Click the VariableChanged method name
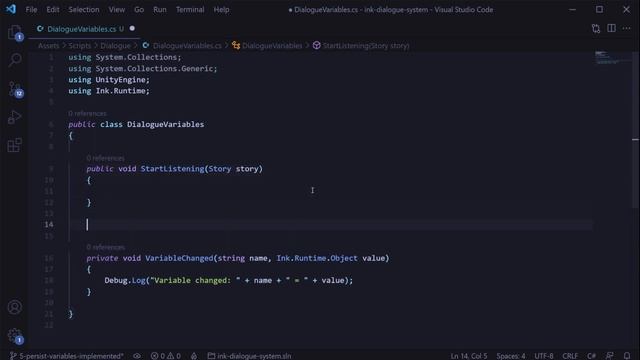This screenshot has width=640, height=360. [x=179, y=258]
